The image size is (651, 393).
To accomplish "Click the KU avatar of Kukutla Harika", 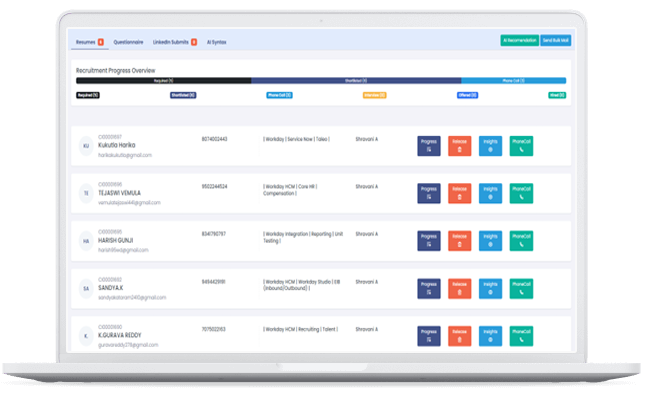I will click(x=86, y=146).
